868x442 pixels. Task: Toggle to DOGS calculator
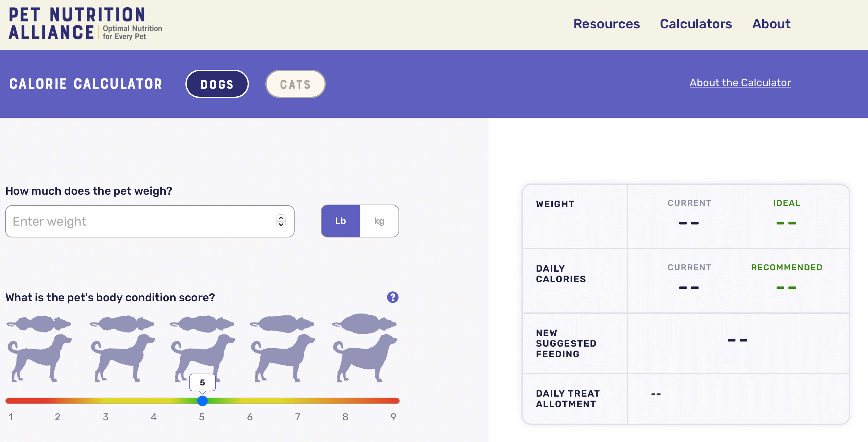click(x=217, y=84)
